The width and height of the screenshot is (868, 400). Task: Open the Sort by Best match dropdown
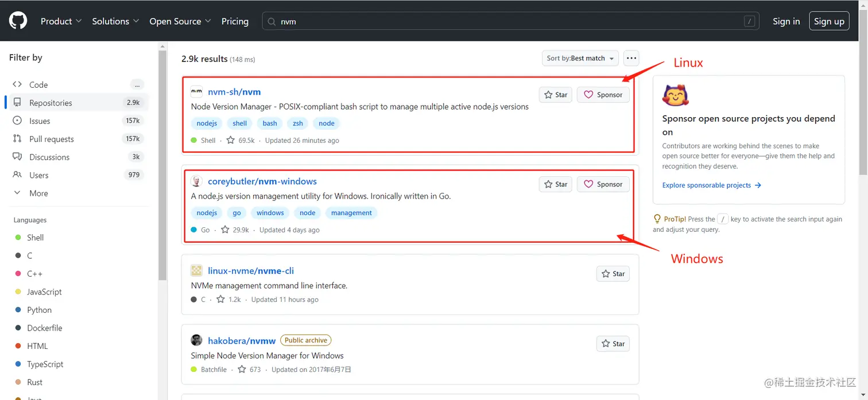pyautogui.click(x=580, y=58)
